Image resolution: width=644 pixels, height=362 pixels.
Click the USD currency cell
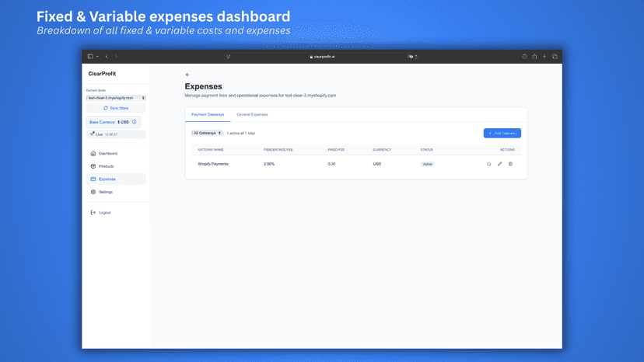(377, 164)
